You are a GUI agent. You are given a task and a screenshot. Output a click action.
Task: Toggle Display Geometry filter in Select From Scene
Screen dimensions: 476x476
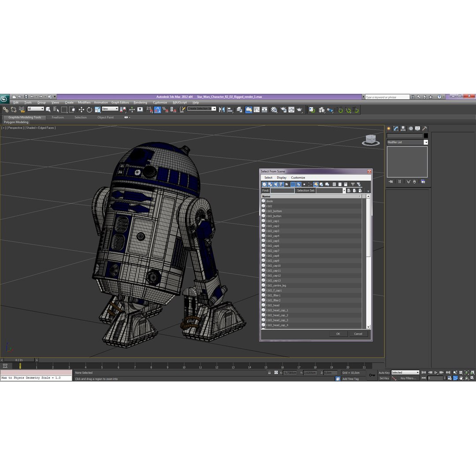point(264,184)
